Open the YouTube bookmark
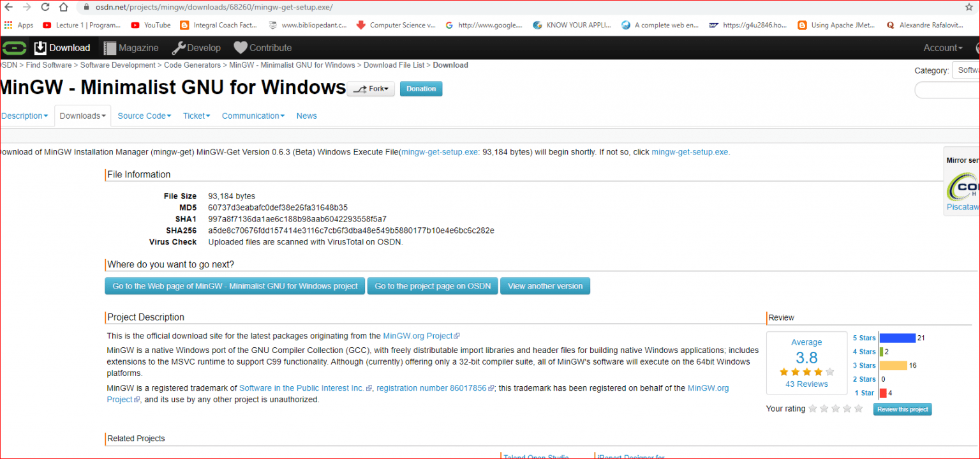Viewport: 980px width, 459px height. (x=150, y=26)
